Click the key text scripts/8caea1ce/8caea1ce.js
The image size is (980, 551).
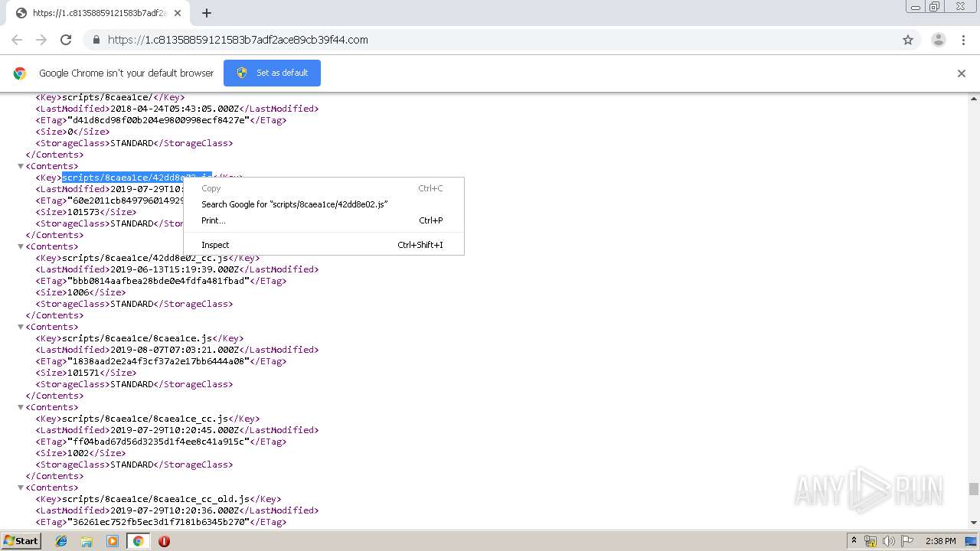(x=137, y=338)
